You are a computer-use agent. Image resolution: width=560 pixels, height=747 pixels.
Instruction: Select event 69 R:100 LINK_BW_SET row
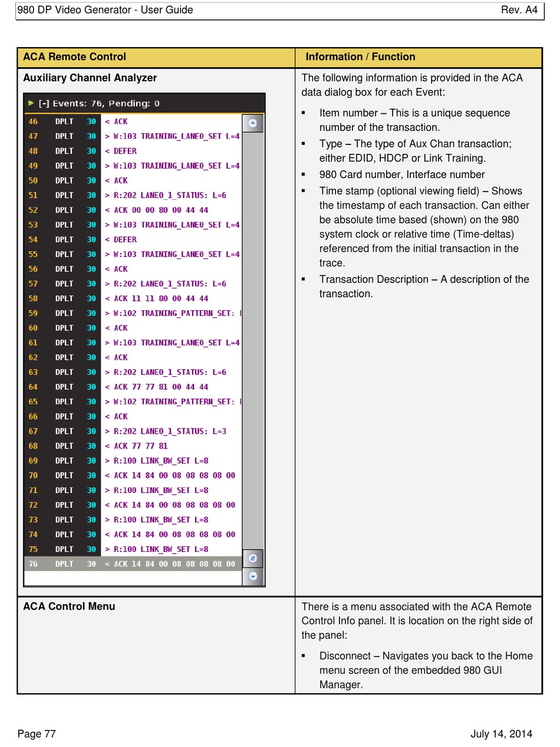pos(133,460)
